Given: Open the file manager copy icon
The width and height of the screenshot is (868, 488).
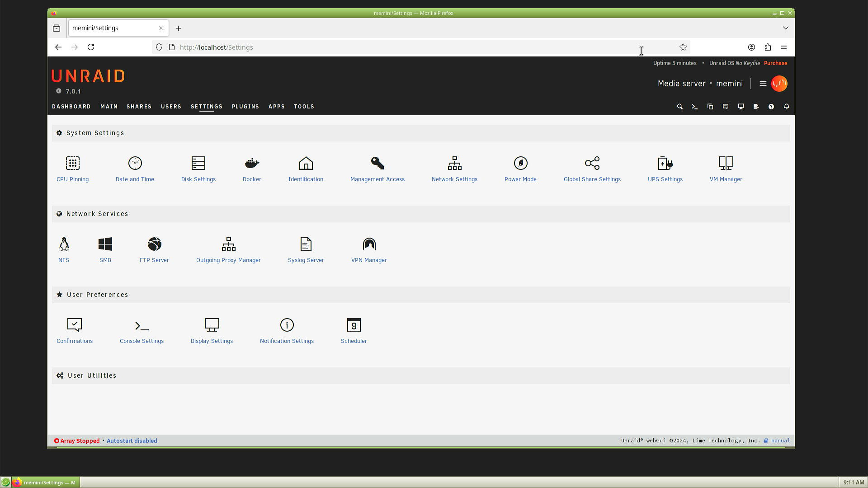Looking at the screenshot, I should coord(710,107).
